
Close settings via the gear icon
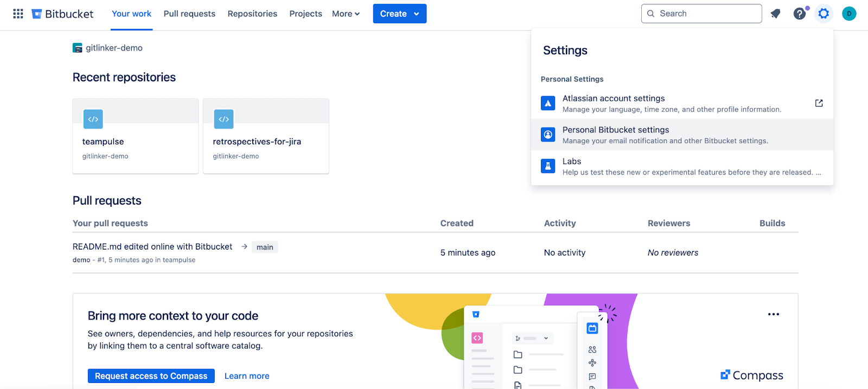tap(824, 14)
